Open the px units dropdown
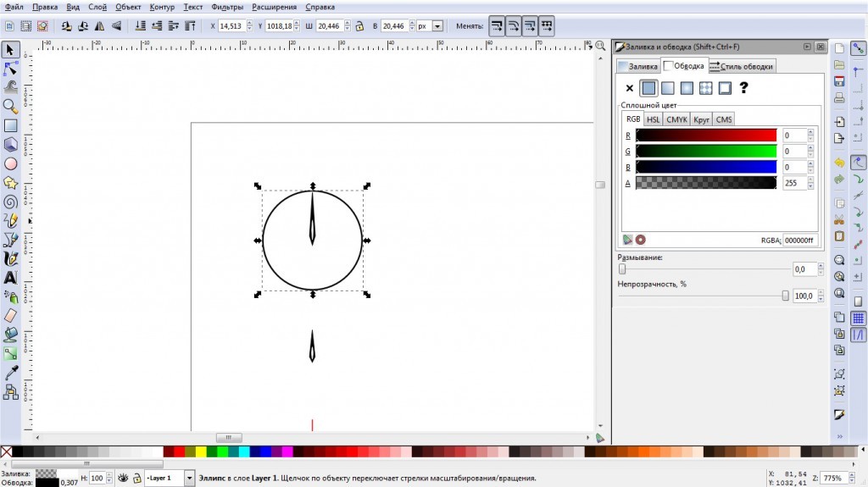The height and width of the screenshot is (487, 868). point(437,26)
